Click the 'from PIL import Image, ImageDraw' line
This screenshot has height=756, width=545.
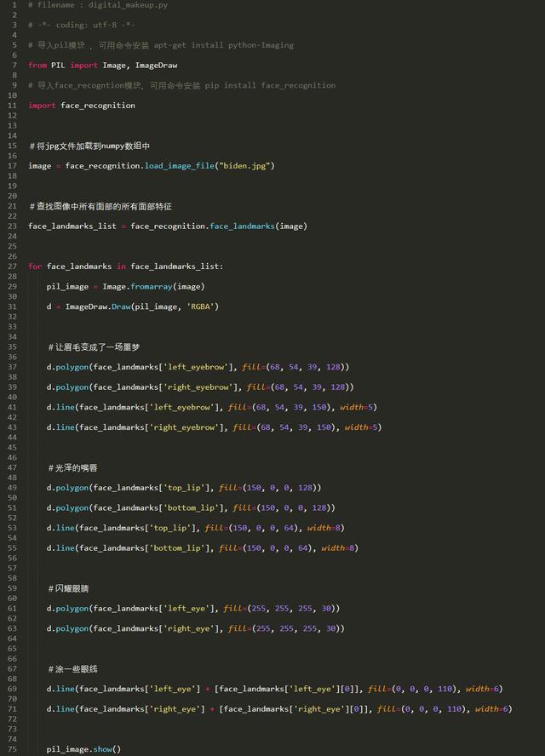click(x=103, y=65)
